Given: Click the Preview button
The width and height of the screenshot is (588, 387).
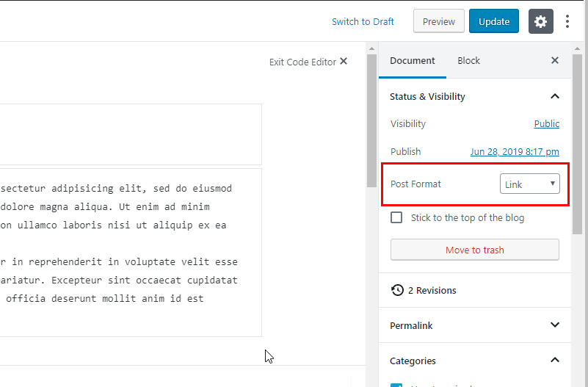Looking at the screenshot, I should tap(439, 21).
